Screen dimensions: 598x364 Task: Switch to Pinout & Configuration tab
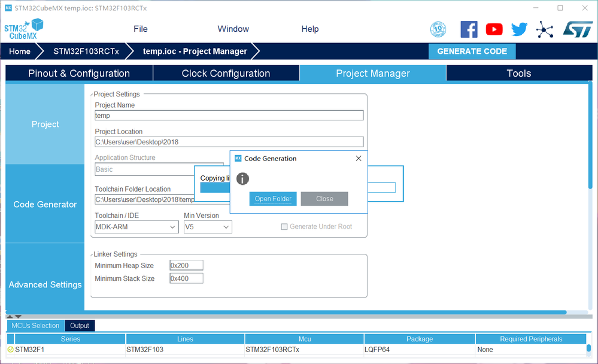[79, 73]
